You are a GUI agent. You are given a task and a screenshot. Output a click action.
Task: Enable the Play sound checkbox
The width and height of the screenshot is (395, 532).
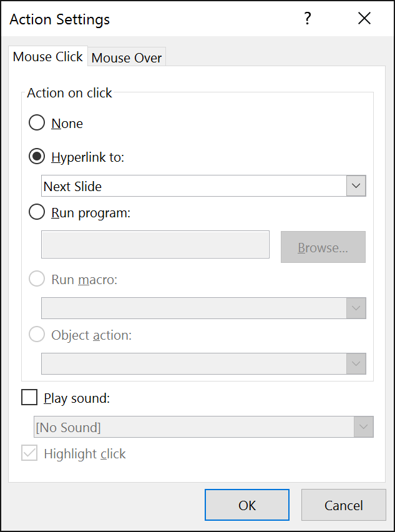click(29, 397)
